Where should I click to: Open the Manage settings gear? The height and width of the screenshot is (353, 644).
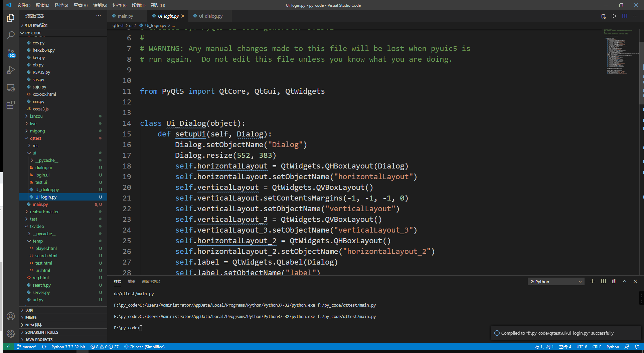point(11,334)
